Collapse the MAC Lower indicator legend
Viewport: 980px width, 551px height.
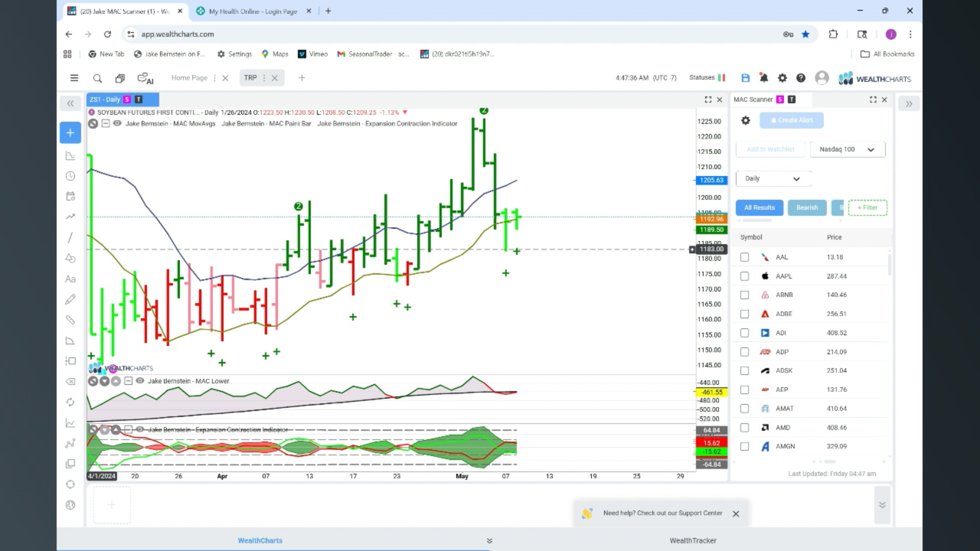pyautogui.click(x=128, y=381)
